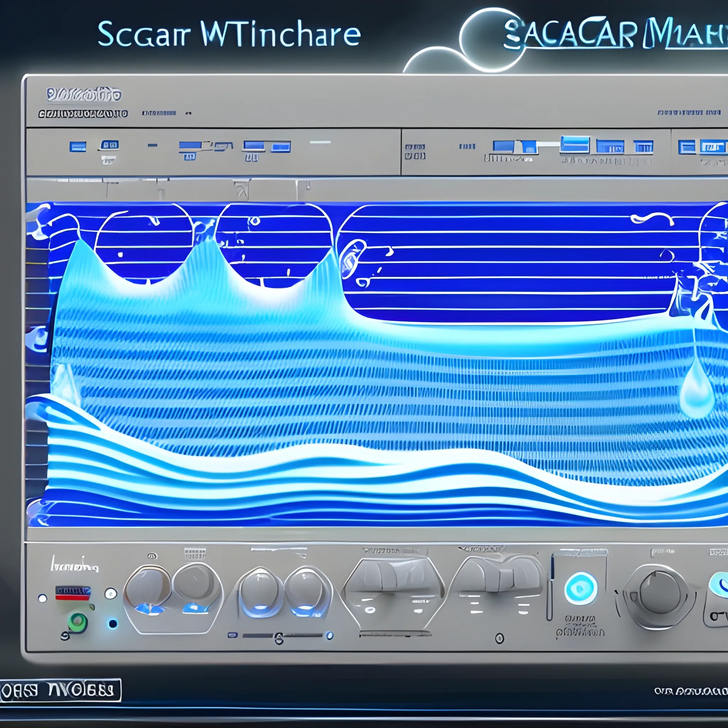
Task: Click the 'Scgar WTinchare' title text
Action: click(229, 34)
